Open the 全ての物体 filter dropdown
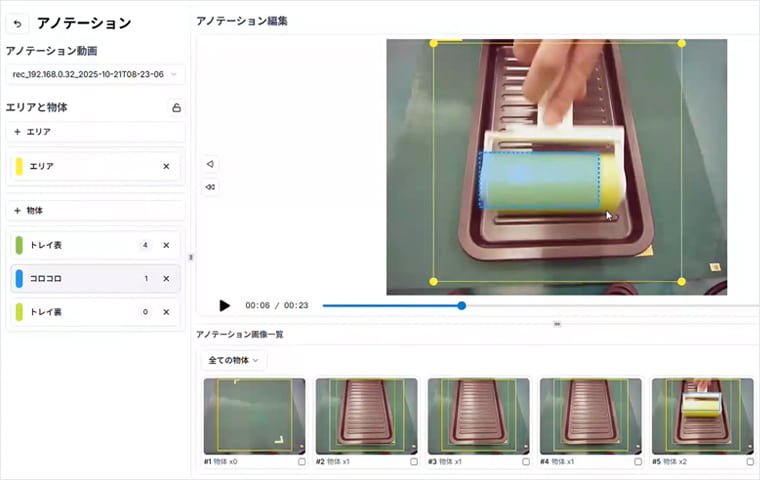 tap(233, 360)
